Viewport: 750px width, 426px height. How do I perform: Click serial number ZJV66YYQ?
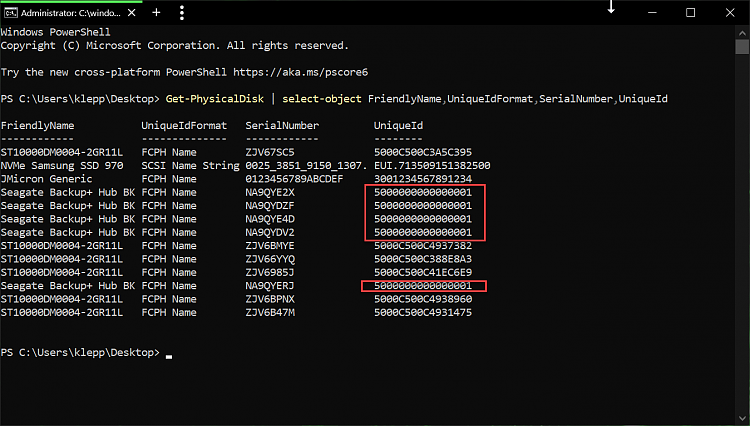point(270,260)
